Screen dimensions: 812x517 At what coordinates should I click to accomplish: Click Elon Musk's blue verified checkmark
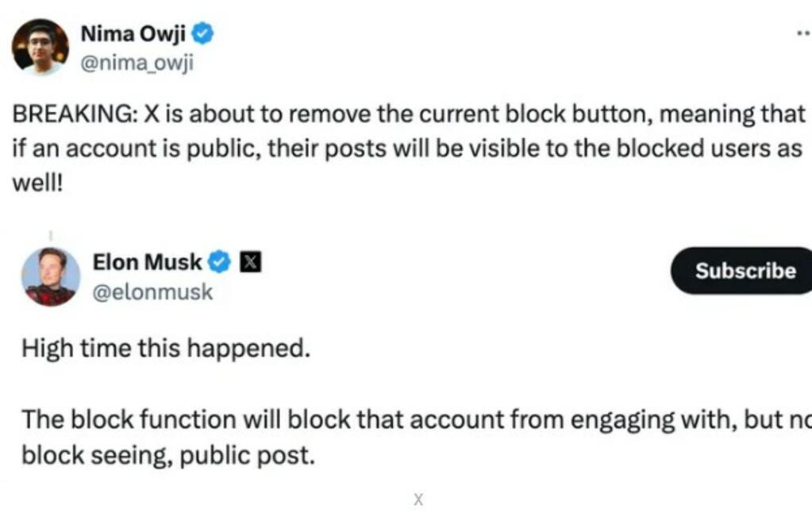(219, 262)
